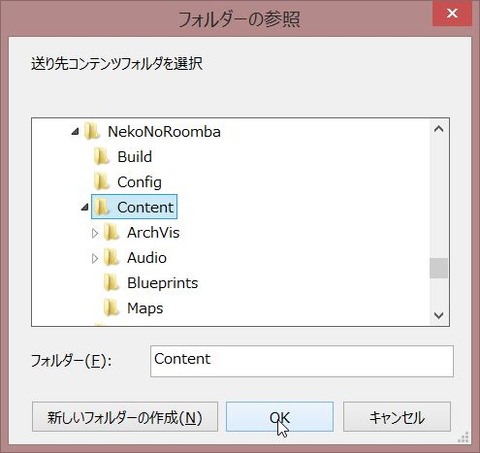Click the Audio folder icon

pyautogui.click(x=111, y=258)
